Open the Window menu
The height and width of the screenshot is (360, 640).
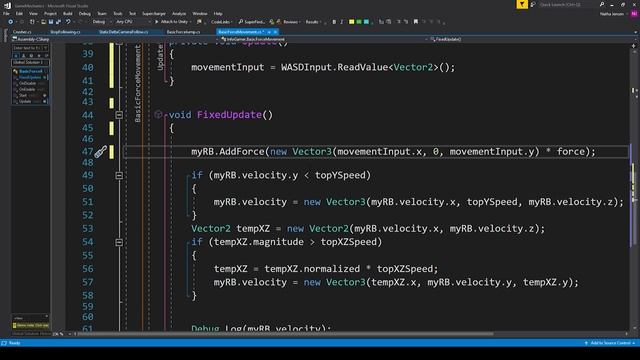(x=200, y=14)
